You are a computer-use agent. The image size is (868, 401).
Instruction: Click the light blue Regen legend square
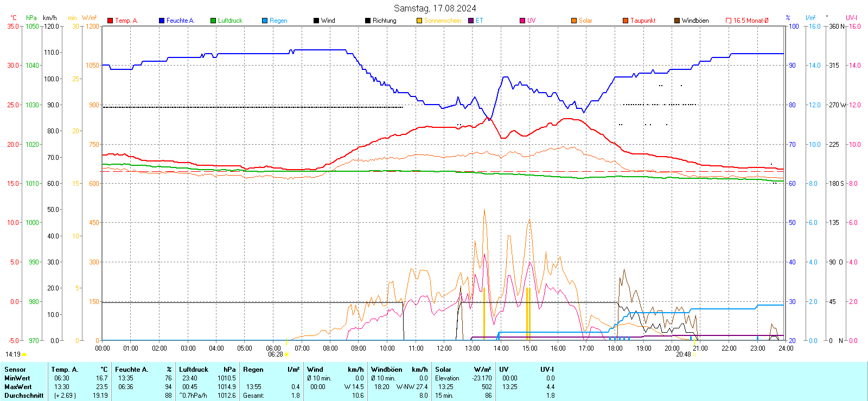[x=265, y=21]
